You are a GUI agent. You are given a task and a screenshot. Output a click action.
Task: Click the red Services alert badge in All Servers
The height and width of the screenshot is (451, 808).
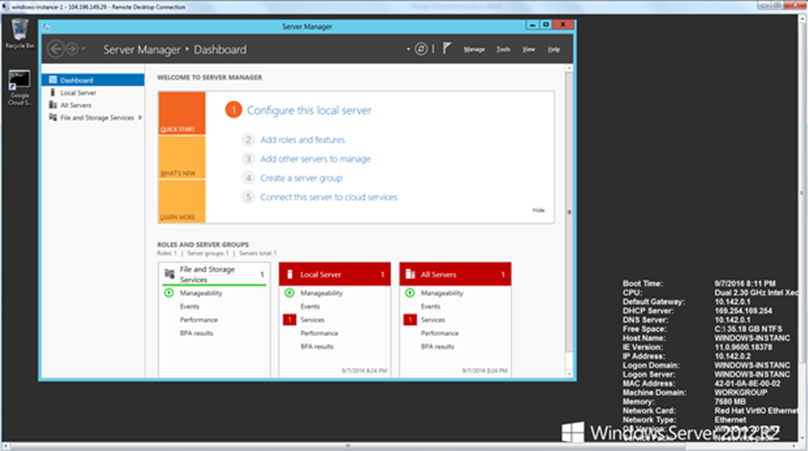(x=410, y=320)
